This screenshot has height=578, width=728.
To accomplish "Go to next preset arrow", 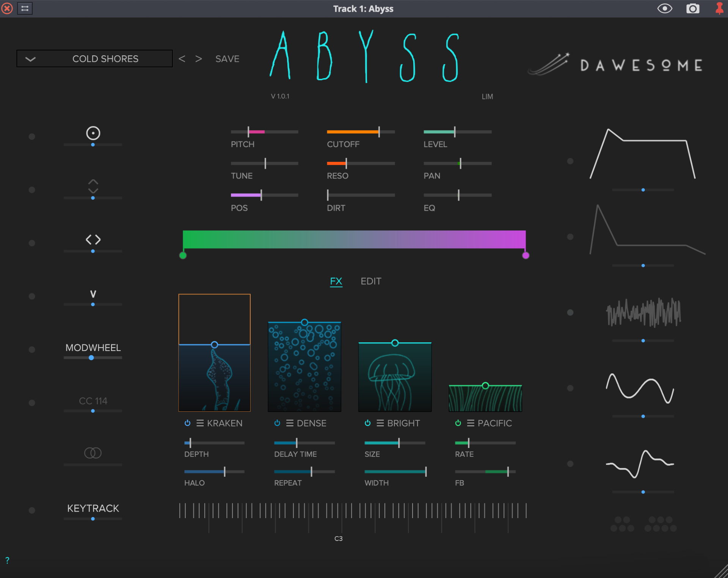I will pos(199,59).
